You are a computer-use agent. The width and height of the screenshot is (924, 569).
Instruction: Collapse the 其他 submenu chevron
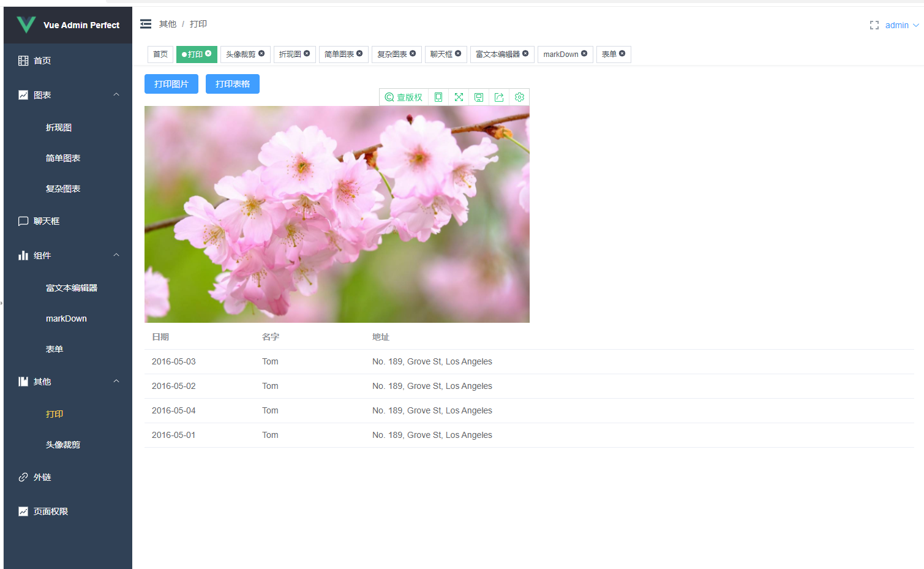point(116,381)
